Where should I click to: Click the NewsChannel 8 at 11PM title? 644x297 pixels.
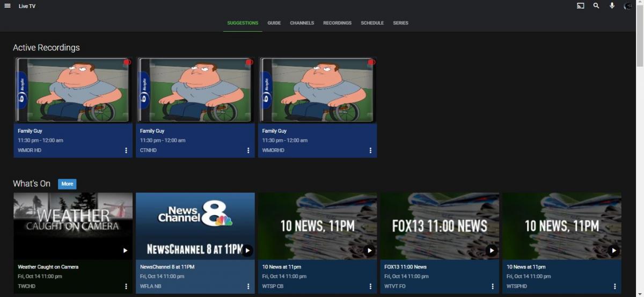167,267
